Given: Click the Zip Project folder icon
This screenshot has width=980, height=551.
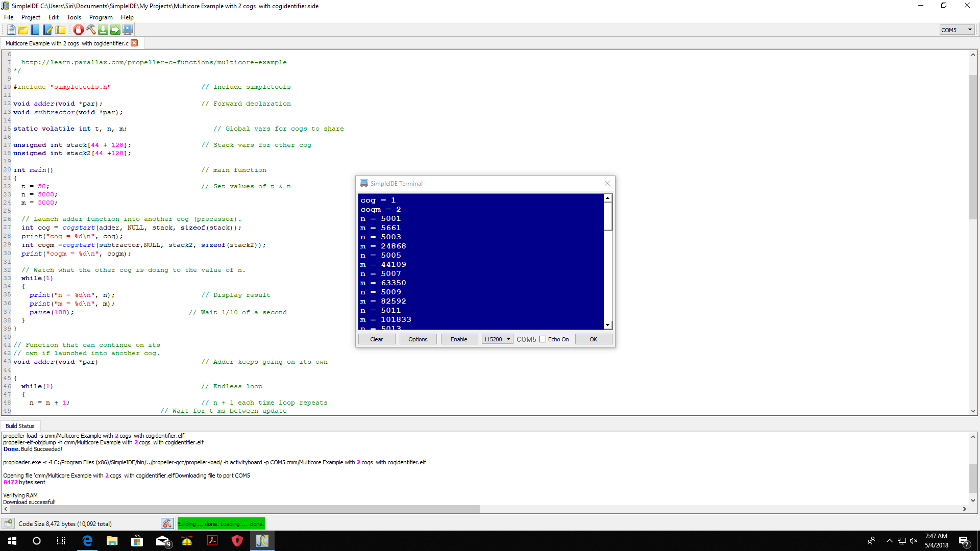Looking at the screenshot, I should point(60,30).
